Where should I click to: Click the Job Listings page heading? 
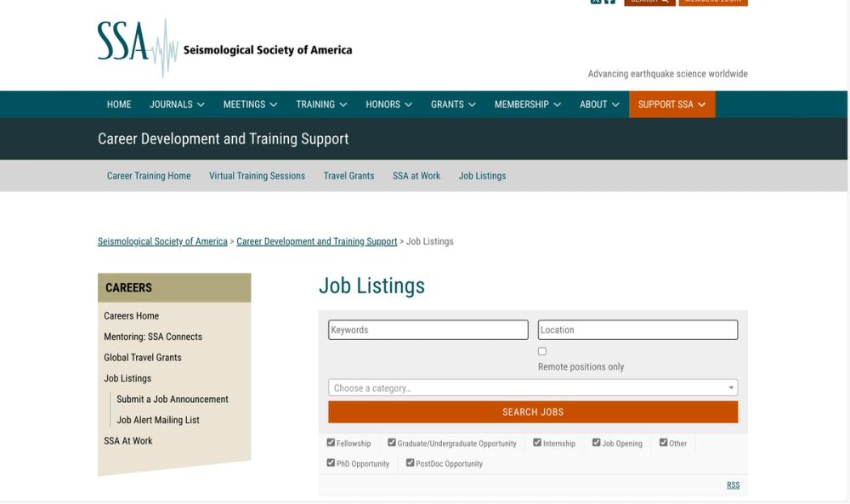click(372, 286)
